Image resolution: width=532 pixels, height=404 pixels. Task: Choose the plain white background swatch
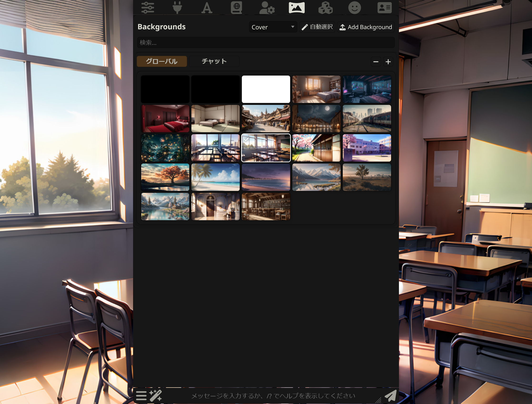(x=266, y=89)
